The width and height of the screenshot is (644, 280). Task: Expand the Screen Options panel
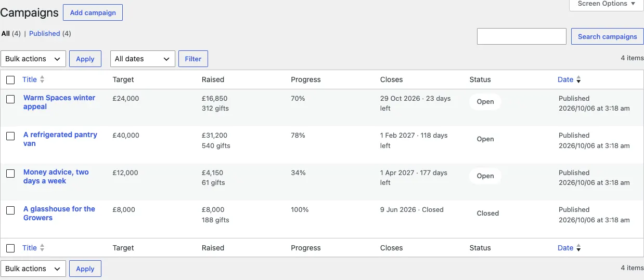point(607,4)
